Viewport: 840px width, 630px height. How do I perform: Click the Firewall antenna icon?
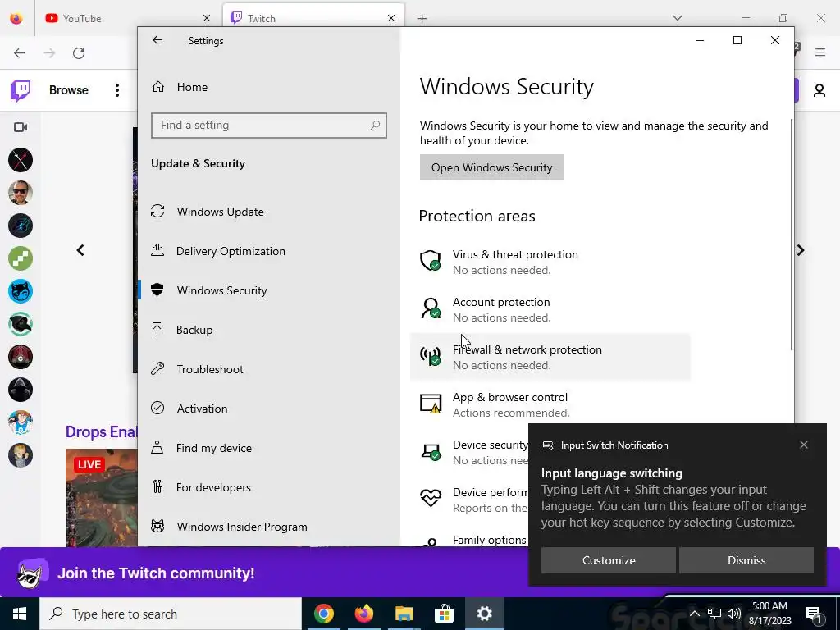tap(430, 356)
